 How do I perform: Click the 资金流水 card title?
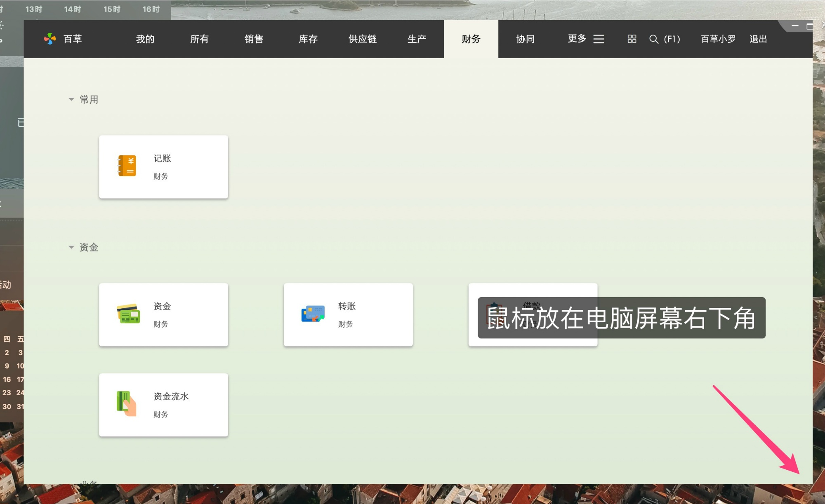pyautogui.click(x=171, y=396)
